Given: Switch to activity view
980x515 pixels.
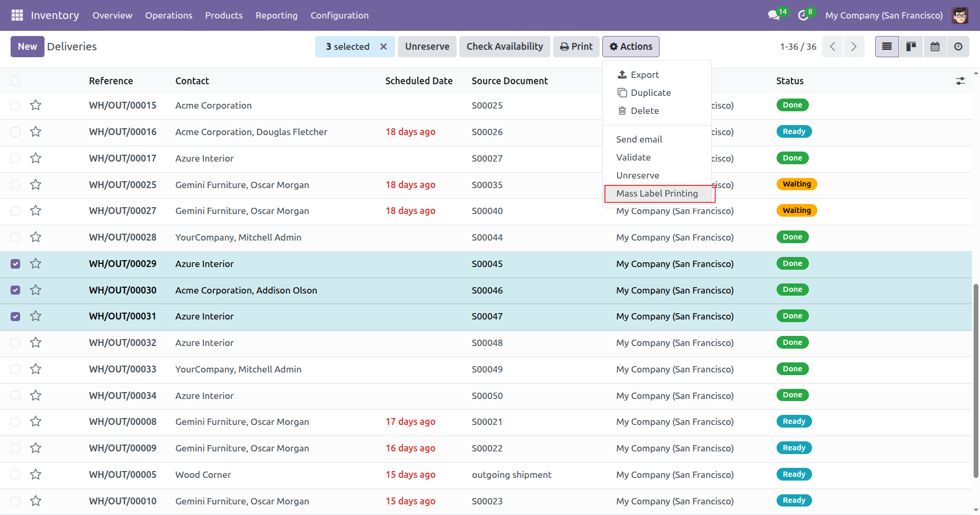Looking at the screenshot, I should pos(958,47).
